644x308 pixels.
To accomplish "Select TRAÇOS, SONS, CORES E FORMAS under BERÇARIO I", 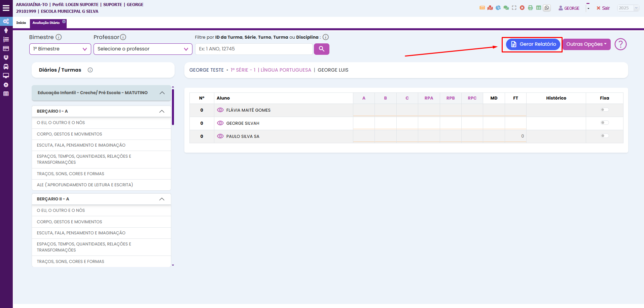I will tap(71, 174).
